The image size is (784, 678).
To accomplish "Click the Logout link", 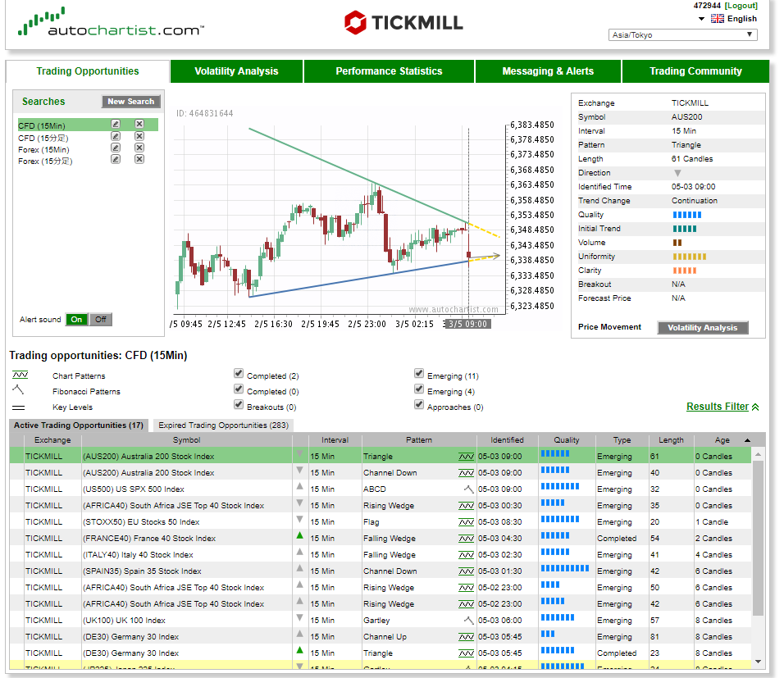I will [741, 6].
